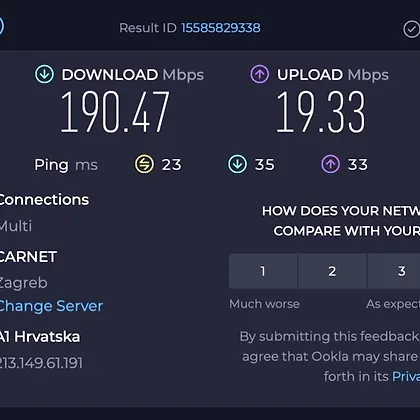420x420 pixels.
Task: Click the teal download arrow icon beside DOWNLOAD
Action: [x=44, y=74]
